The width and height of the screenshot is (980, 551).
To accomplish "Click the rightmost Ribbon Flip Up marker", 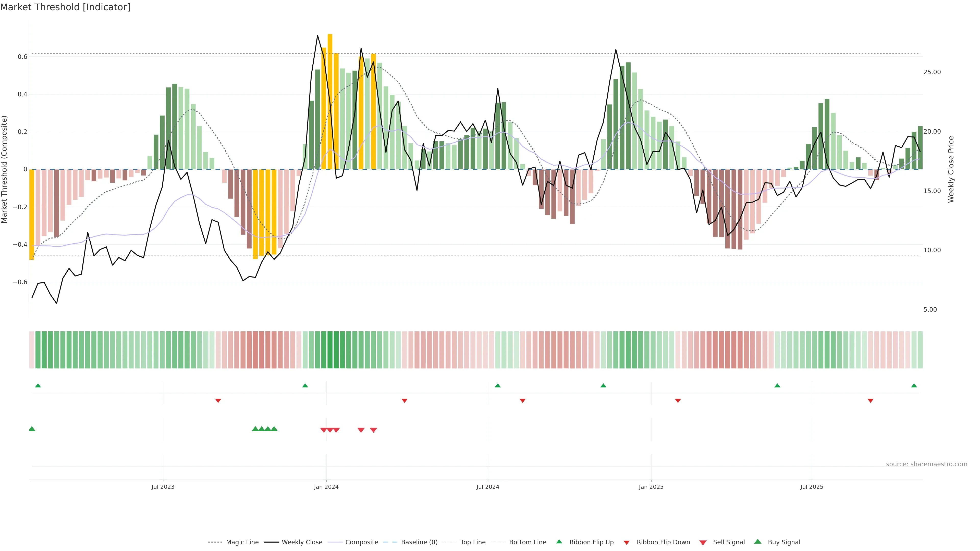I will 914,386.
